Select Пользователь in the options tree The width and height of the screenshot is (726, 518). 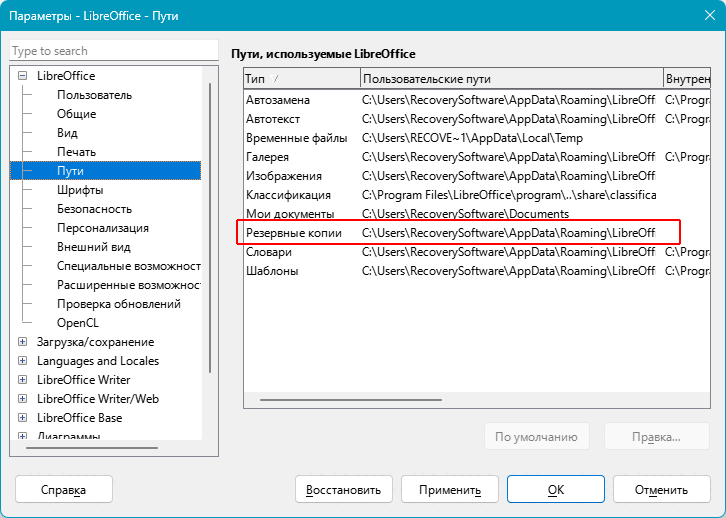click(94, 95)
